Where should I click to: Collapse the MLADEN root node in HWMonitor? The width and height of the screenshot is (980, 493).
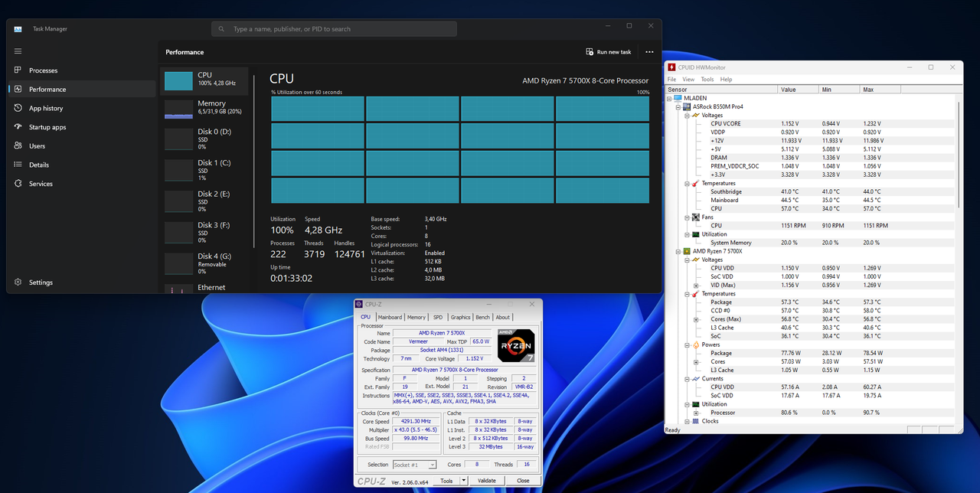pyautogui.click(x=669, y=98)
